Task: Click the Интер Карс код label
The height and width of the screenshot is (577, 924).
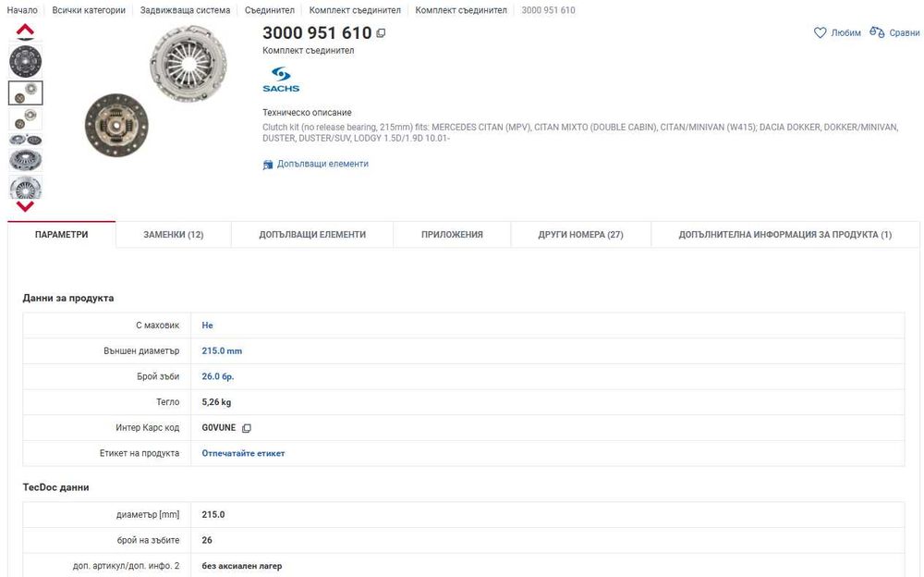Action: click(147, 428)
